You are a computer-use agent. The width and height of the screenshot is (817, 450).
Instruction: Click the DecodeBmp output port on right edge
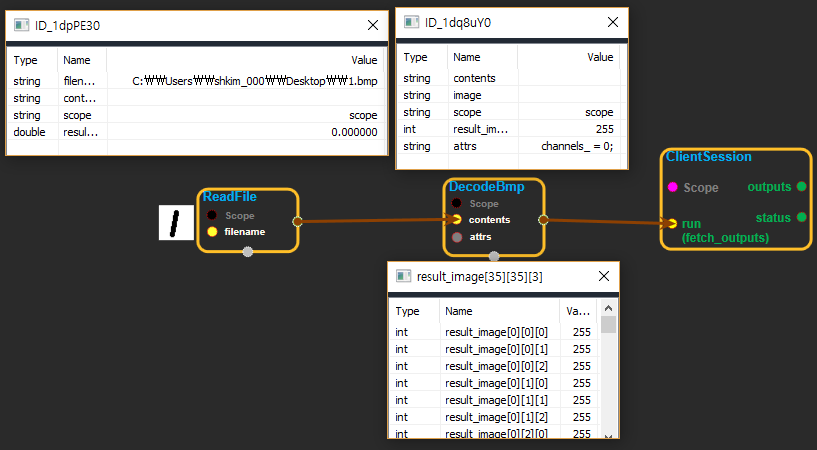[x=543, y=219]
